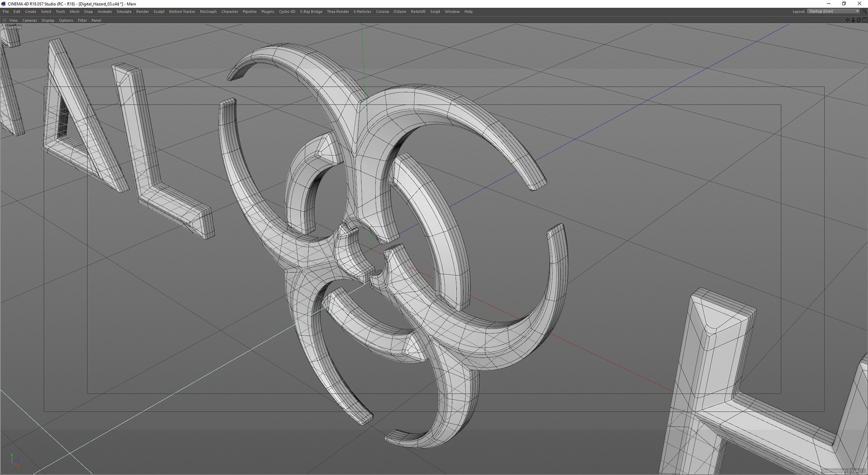Click the world axis indicator in the viewport corner
Screen dimensions: 868x475
(x=14, y=461)
